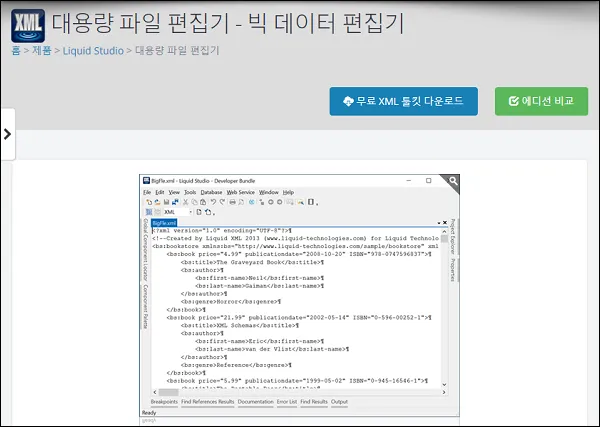
Task: Open the document tab list dropdown arrow
Action: [439, 223]
